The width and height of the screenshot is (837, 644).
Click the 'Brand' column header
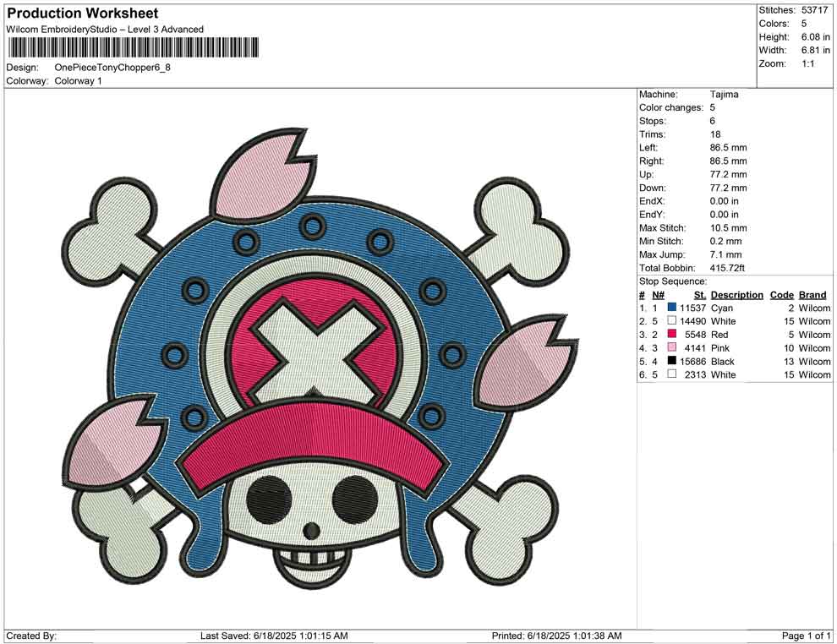click(812, 294)
